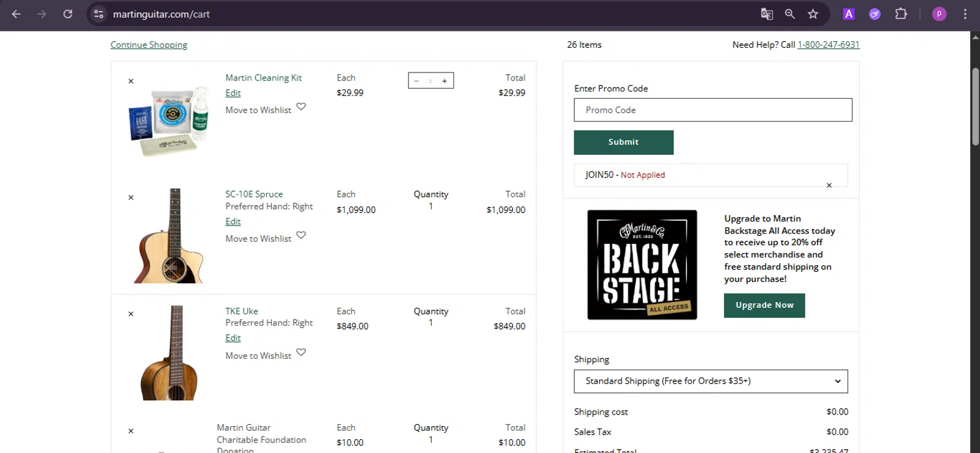Remove Charitable Foundation Donation from cart
Image resolution: width=980 pixels, height=453 pixels.
(x=131, y=431)
